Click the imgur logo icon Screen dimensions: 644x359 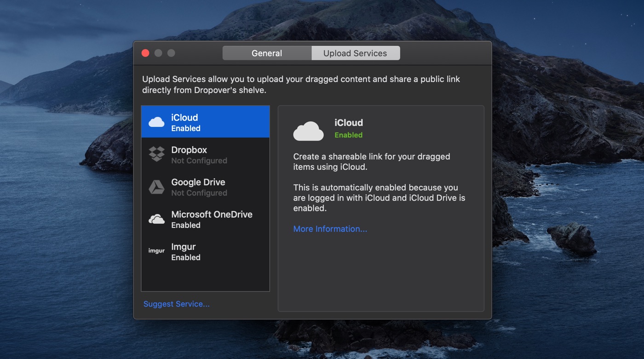(x=156, y=251)
